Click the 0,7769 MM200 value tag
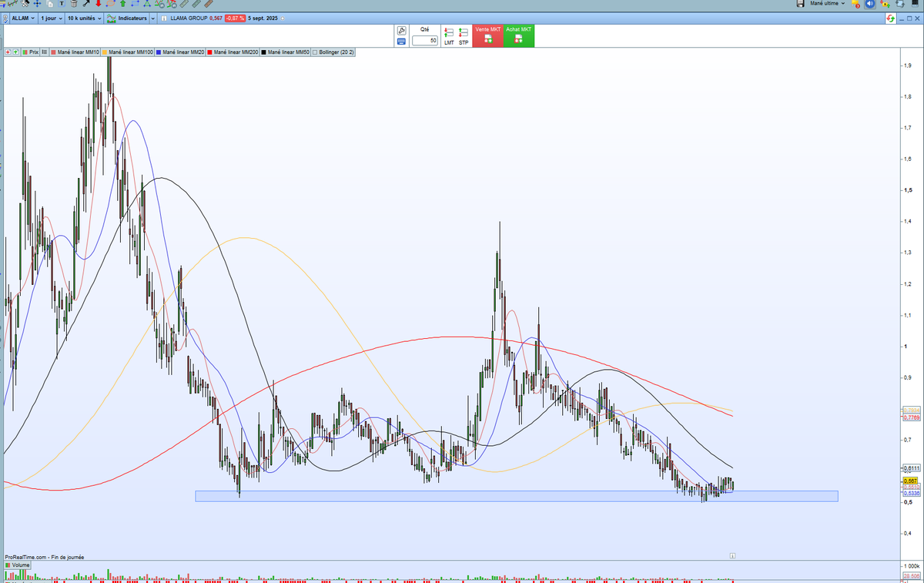The height and width of the screenshot is (583, 924). tap(910, 417)
